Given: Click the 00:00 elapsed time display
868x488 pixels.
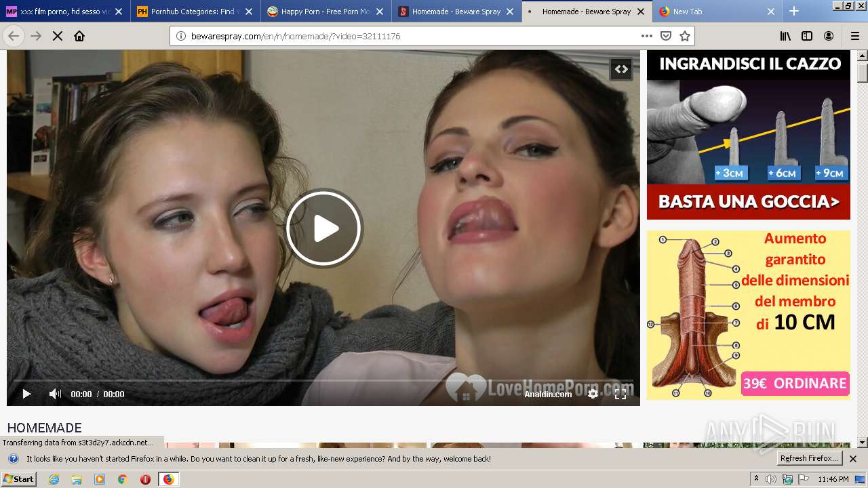Looking at the screenshot, I should coord(81,394).
